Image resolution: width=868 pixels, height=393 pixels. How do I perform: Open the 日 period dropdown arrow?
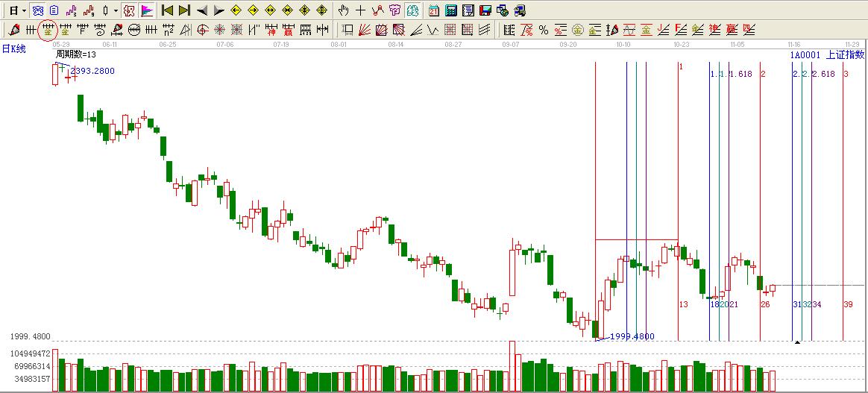click(x=25, y=10)
